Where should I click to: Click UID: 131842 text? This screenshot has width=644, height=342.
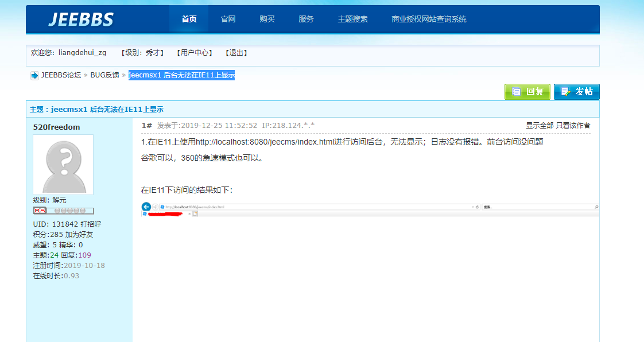tap(56, 224)
